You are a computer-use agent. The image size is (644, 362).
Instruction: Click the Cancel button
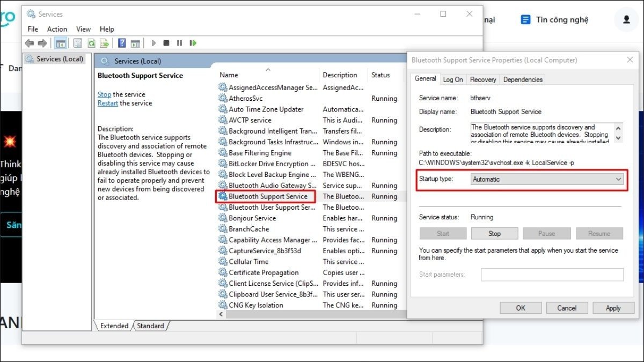click(x=567, y=308)
